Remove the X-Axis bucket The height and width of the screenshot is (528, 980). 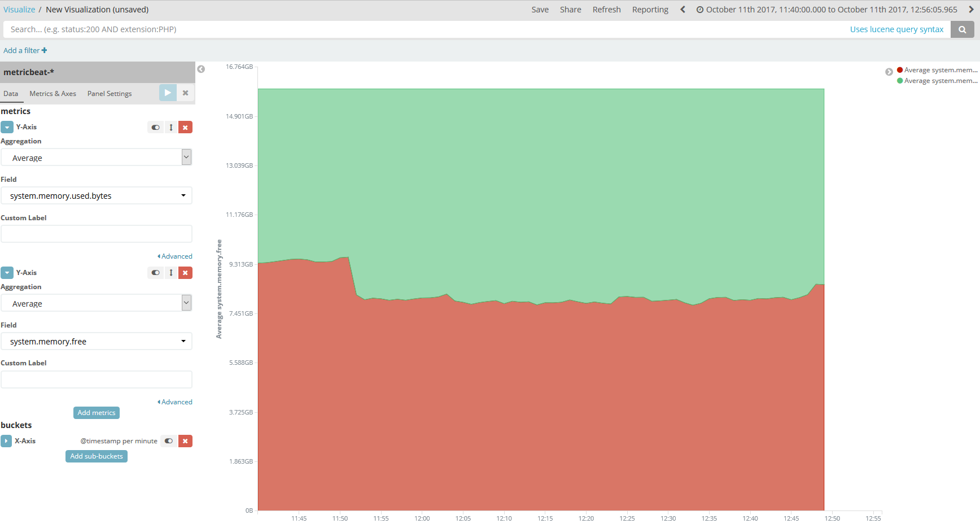point(185,441)
